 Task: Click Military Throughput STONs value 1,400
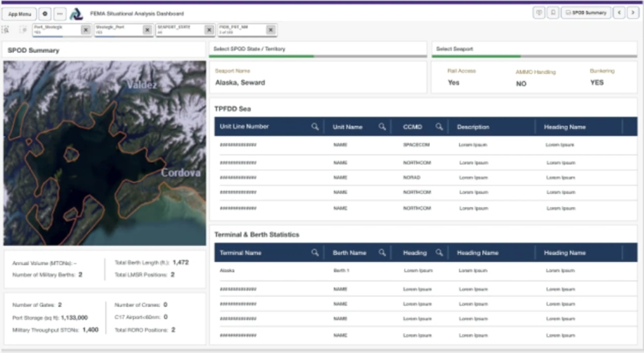(91, 330)
